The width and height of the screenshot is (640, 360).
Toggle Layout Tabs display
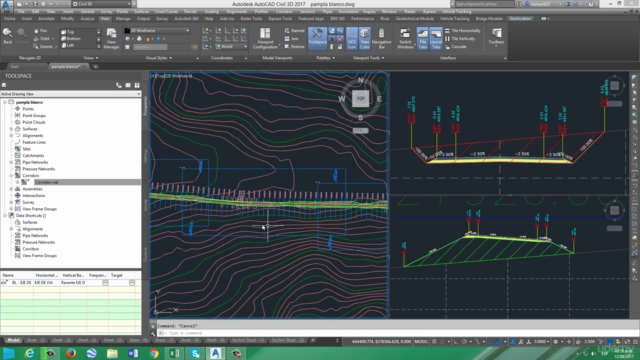[x=436, y=39]
